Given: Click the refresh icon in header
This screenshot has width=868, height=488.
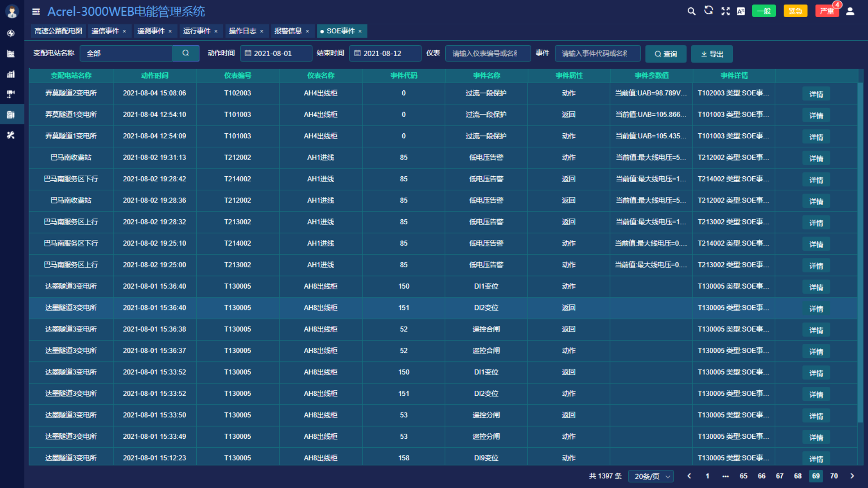Looking at the screenshot, I should click(x=708, y=11).
